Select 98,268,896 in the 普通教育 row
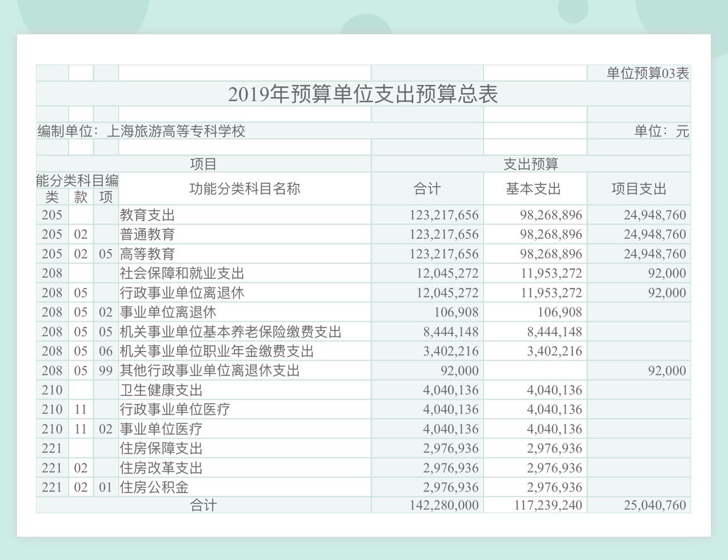The height and width of the screenshot is (560, 728). click(551, 235)
